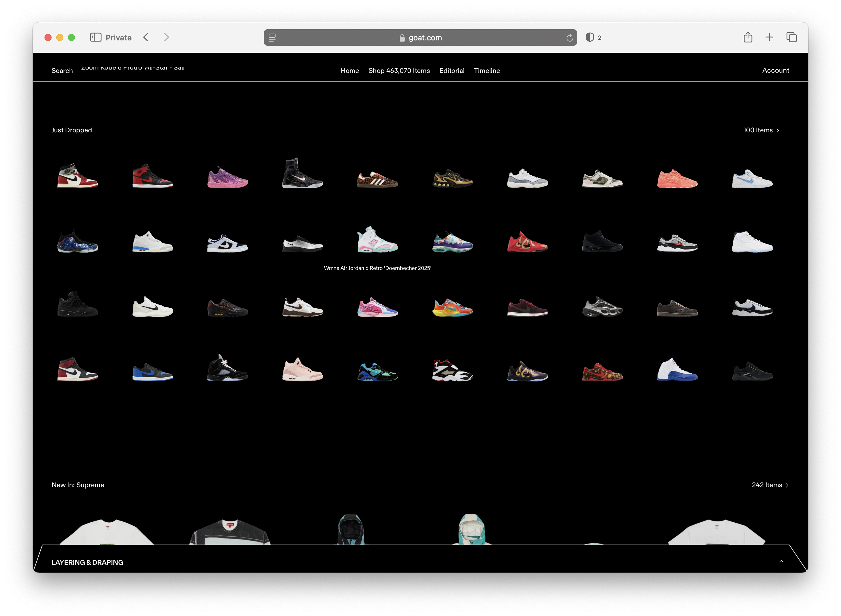The width and height of the screenshot is (841, 616).
Task: Click Shop 463,070 Items link
Action: (x=399, y=71)
